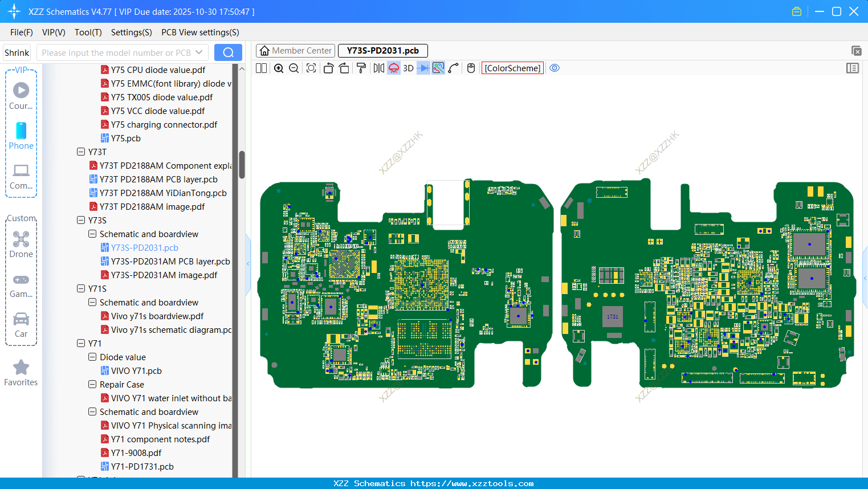Toggle the diode mode icon
This screenshot has width=868, height=489.
(x=423, y=68)
